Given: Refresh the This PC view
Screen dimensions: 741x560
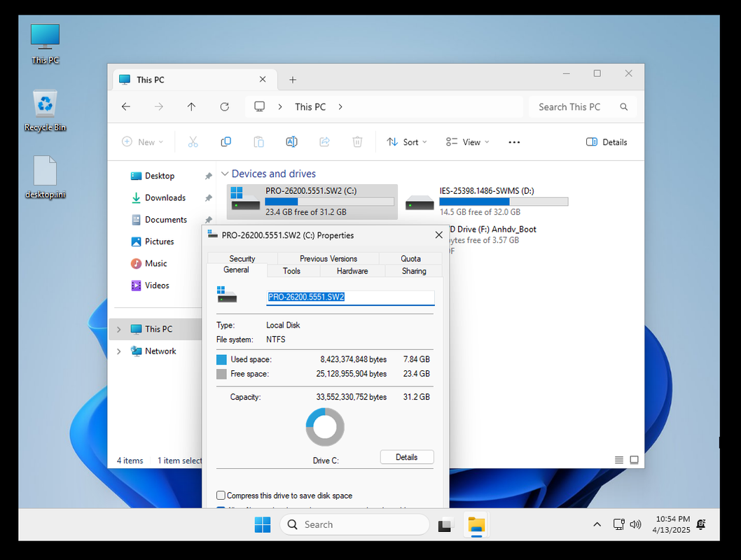Looking at the screenshot, I should (225, 106).
